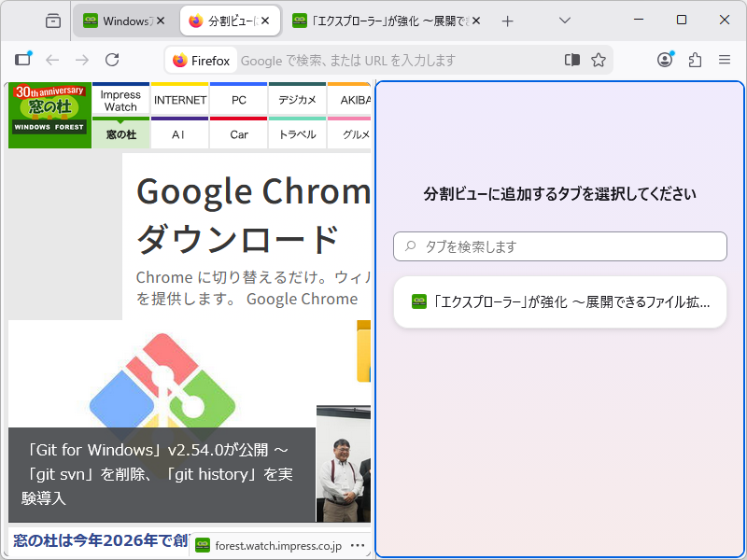Open the Firefox application menu
747x560 pixels.
[x=725, y=59]
